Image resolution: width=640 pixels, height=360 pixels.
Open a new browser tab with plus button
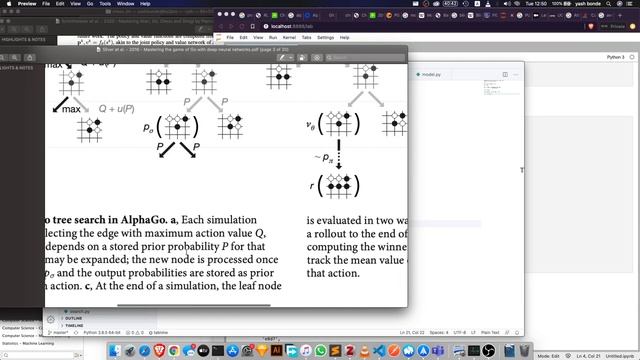pyautogui.click(x=620, y=16)
